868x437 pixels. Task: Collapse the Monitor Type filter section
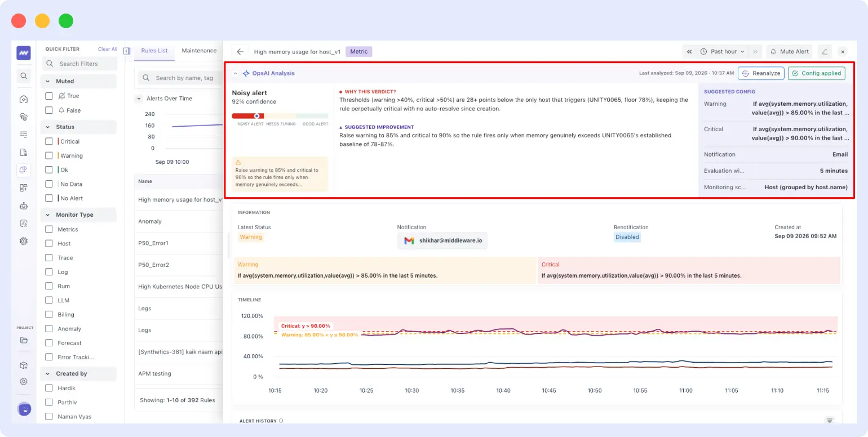48,215
